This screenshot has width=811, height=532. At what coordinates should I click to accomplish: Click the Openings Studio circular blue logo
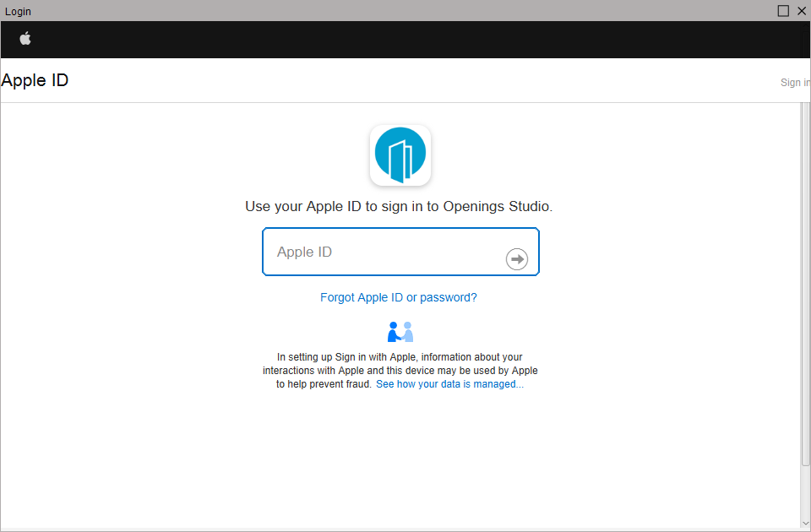click(400, 155)
